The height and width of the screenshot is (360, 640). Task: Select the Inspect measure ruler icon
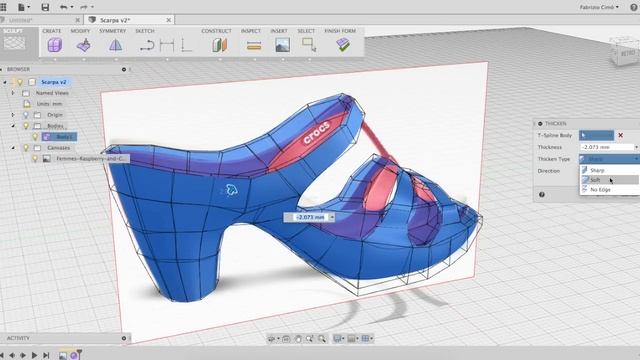coord(254,46)
